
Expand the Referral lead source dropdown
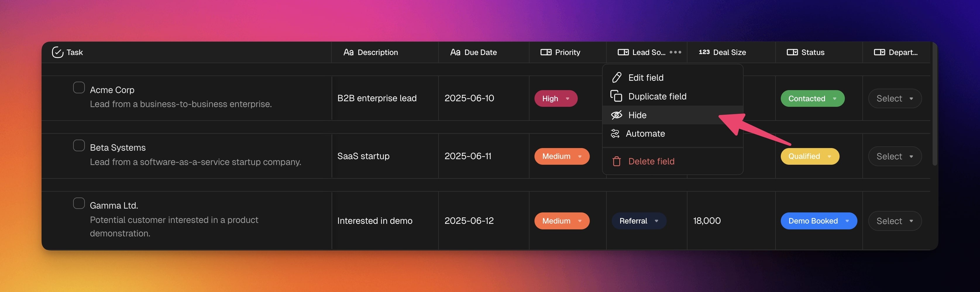[639, 221]
